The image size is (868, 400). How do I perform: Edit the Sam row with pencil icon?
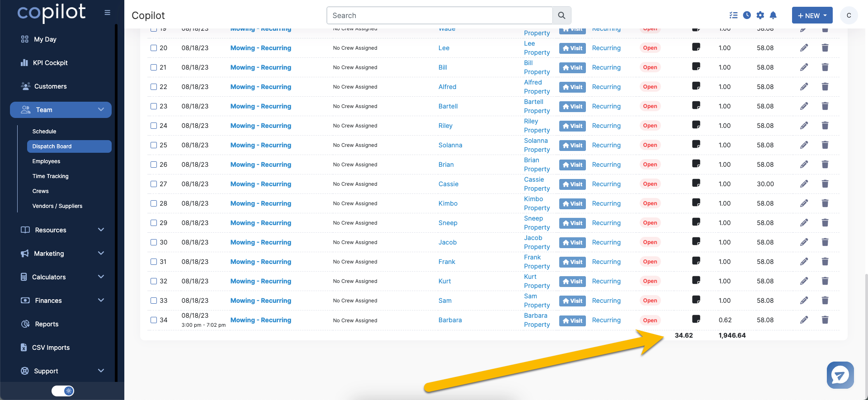[804, 301]
